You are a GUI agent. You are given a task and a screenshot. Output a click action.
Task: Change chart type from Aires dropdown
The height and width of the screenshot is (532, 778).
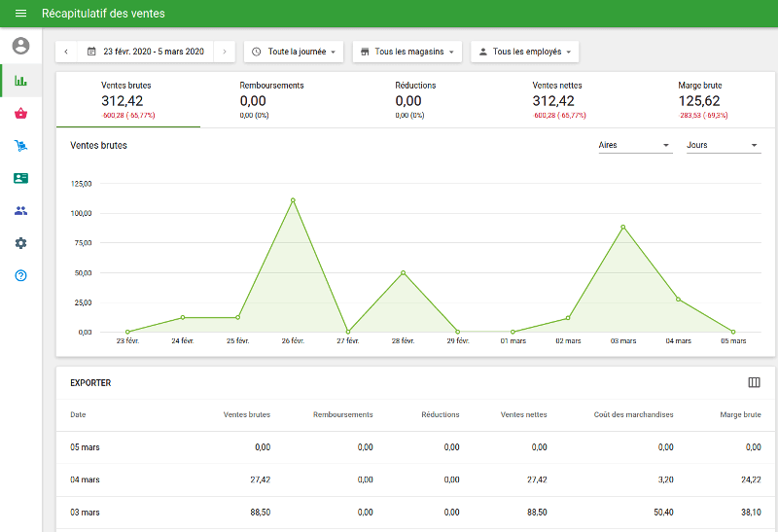[634, 146]
